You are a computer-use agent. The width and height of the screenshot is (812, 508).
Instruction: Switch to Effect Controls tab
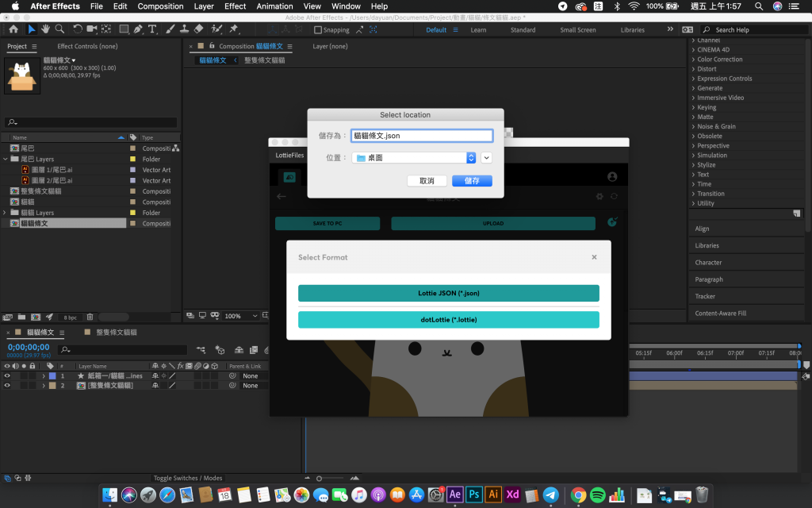[x=87, y=46]
